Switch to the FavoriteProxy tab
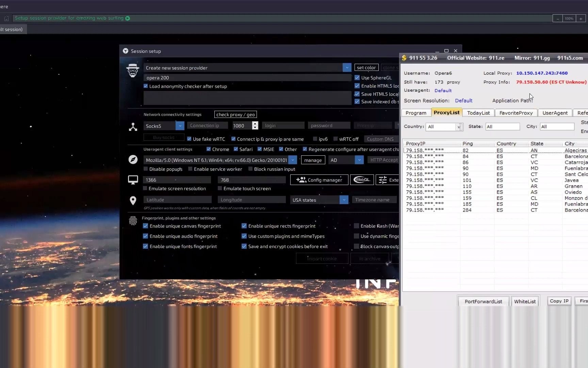This screenshot has height=368, width=588. click(x=516, y=113)
